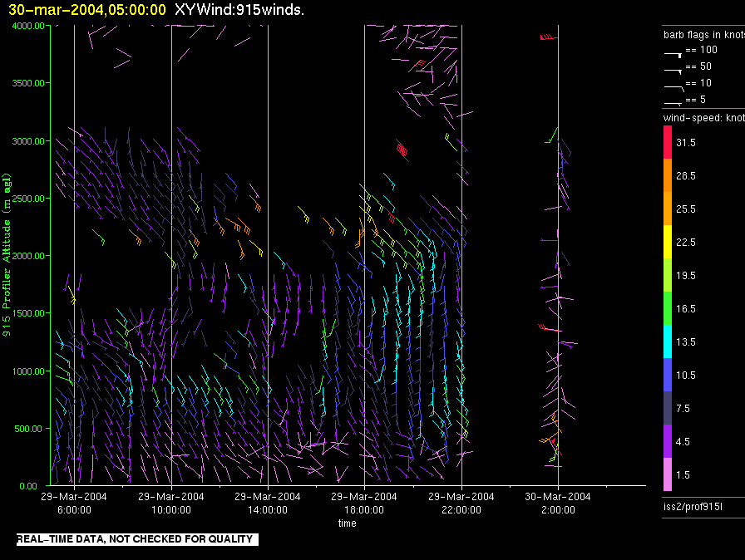Click the 0.00 altitude tick label

28,486
